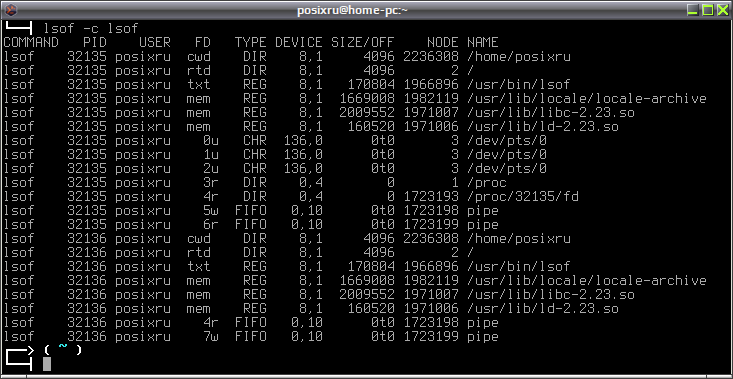
Task: Click size 2009552 in the PID 32135 row
Action: tap(367, 113)
